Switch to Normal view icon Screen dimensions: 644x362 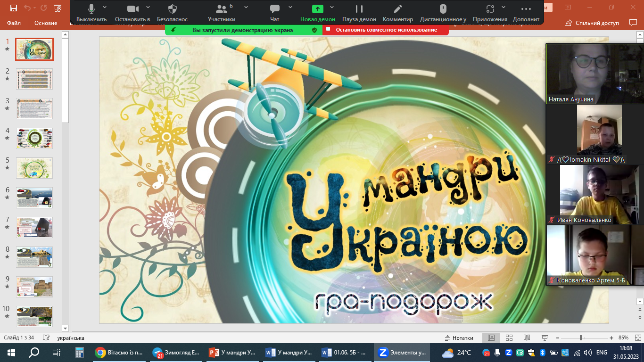point(491,338)
